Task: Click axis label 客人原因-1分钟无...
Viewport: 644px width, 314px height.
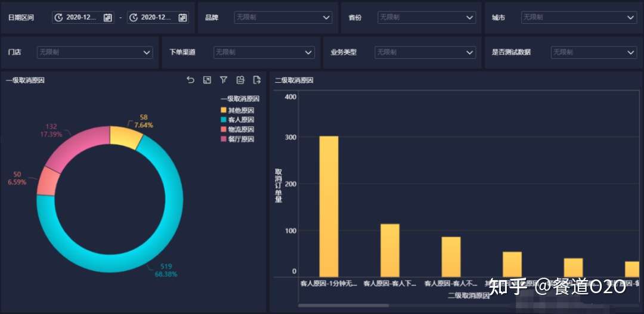Action: (x=329, y=283)
